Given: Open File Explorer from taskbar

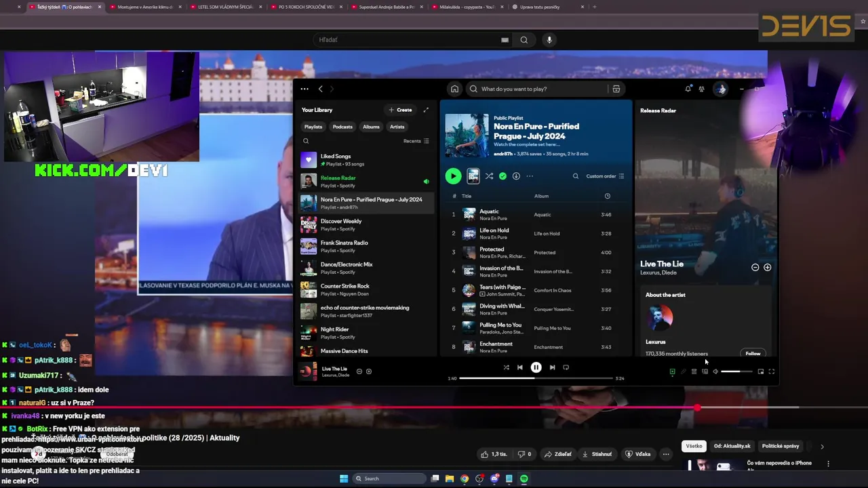Looking at the screenshot, I should tap(449, 479).
